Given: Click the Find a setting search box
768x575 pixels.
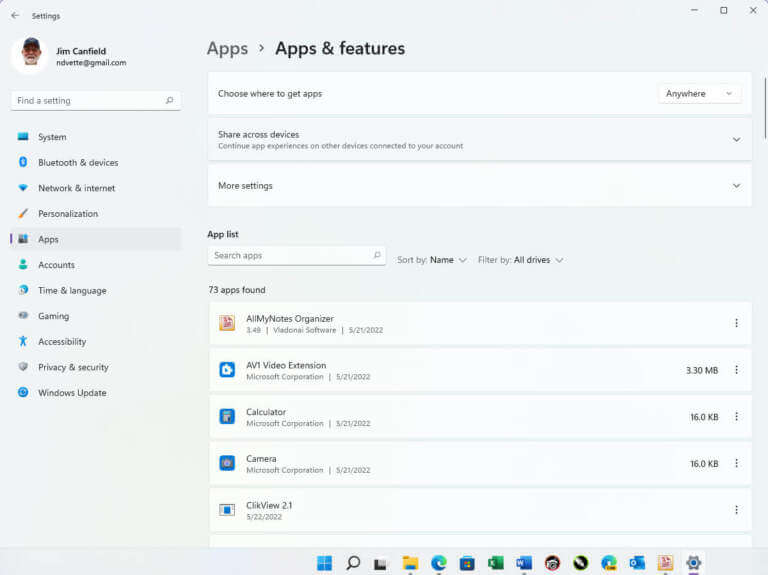Looking at the screenshot, I should 96,100.
